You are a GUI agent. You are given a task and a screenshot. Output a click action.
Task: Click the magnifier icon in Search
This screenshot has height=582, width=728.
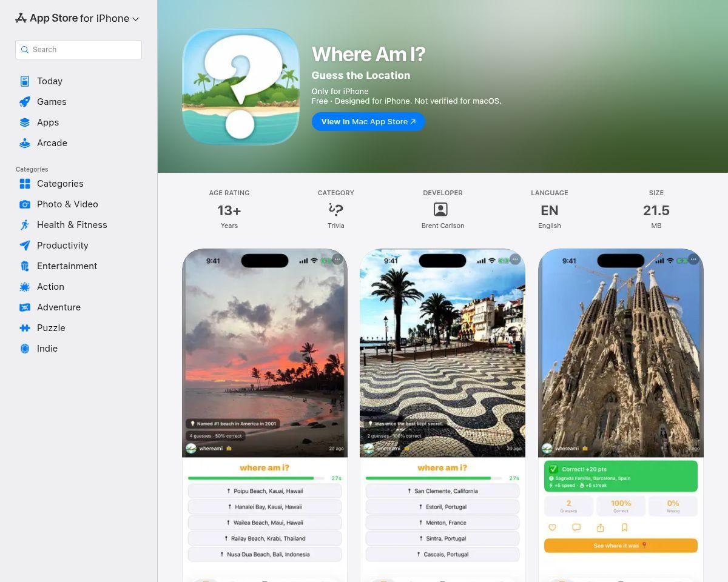(x=25, y=50)
